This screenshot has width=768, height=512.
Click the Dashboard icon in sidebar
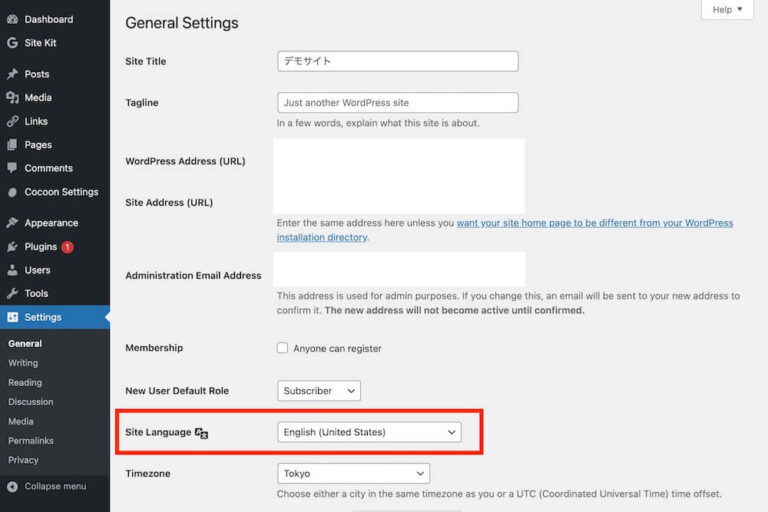(12, 19)
